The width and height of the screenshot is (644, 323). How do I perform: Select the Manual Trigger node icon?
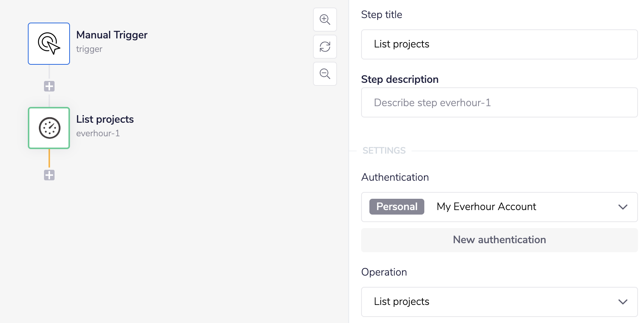[49, 44]
